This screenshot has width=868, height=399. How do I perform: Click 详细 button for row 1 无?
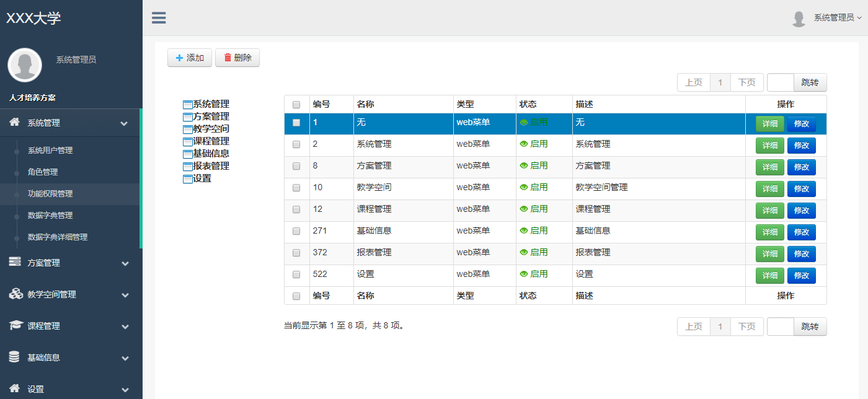click(x=770, y=124)
